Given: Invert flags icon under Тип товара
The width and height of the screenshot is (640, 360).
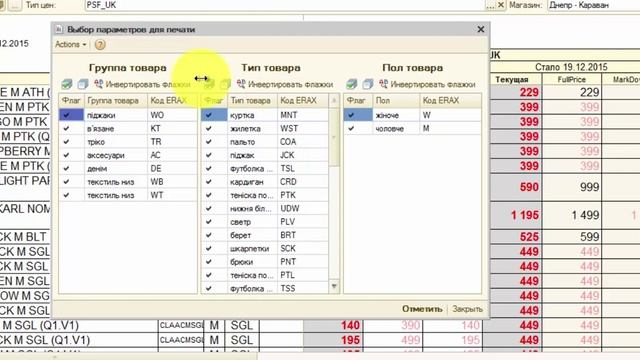Looking at the screenshot, I should 241,84.
